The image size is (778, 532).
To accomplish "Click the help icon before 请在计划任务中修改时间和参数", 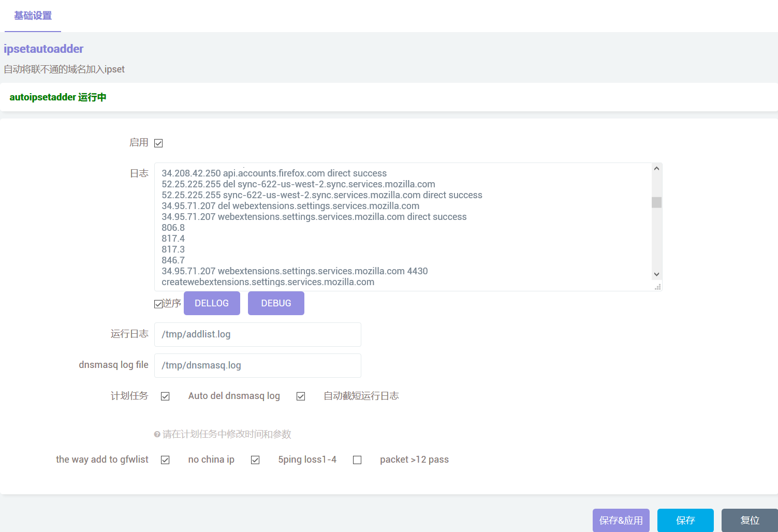I will pos(157,434).
